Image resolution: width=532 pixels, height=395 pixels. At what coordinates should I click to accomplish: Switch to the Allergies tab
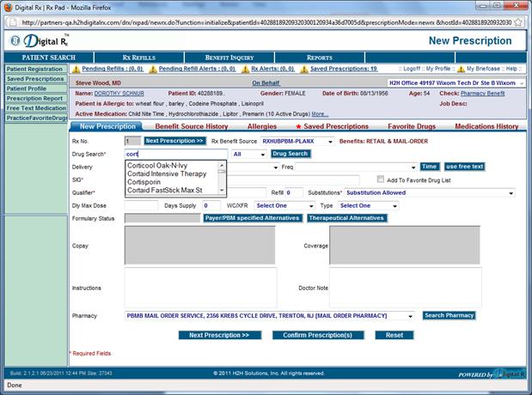(x=262, y=126)
